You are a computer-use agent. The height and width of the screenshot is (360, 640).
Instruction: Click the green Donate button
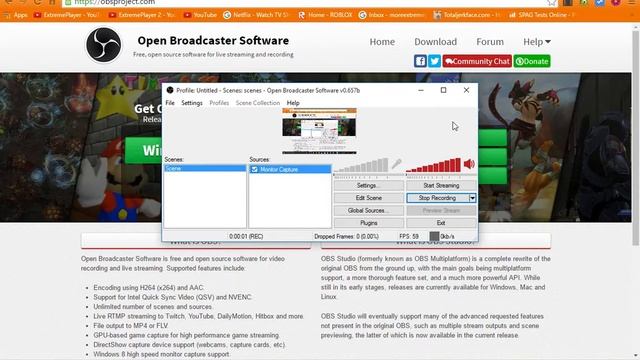[x=532, y=61]
